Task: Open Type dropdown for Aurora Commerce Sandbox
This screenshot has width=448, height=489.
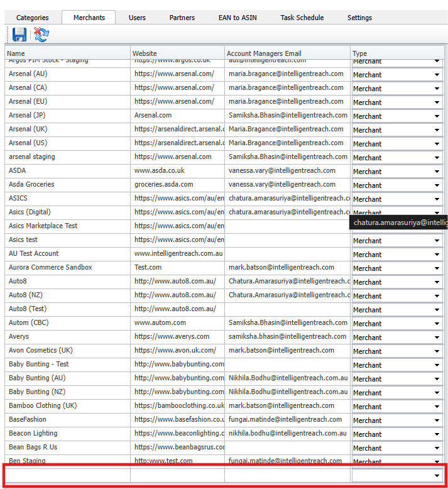Action: pos(437,268)
